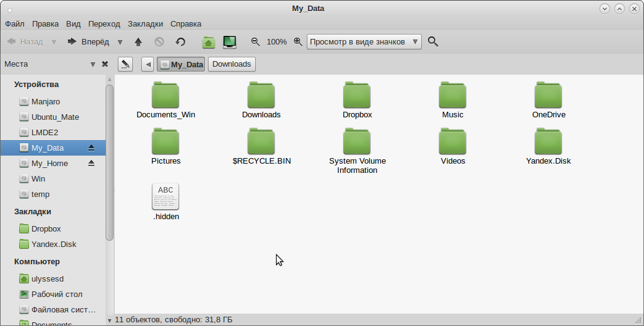644x326 pixels.
Task: Open ulyssesd home in sidebar
Action: [53, 279]
